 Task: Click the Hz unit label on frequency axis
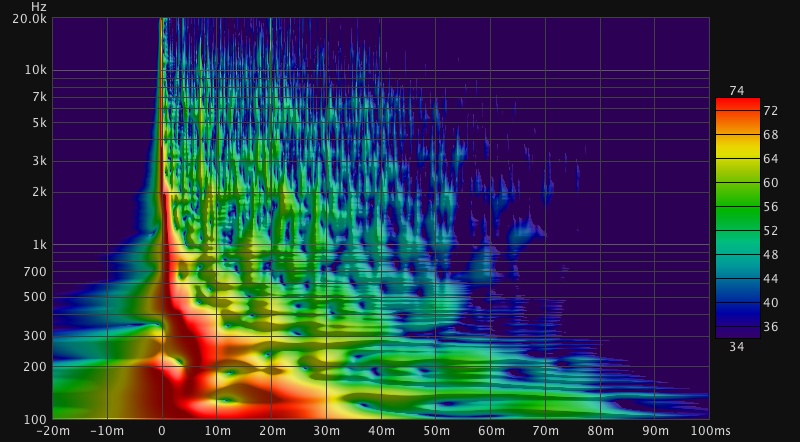pyautogui.click(x=38, y=7)
